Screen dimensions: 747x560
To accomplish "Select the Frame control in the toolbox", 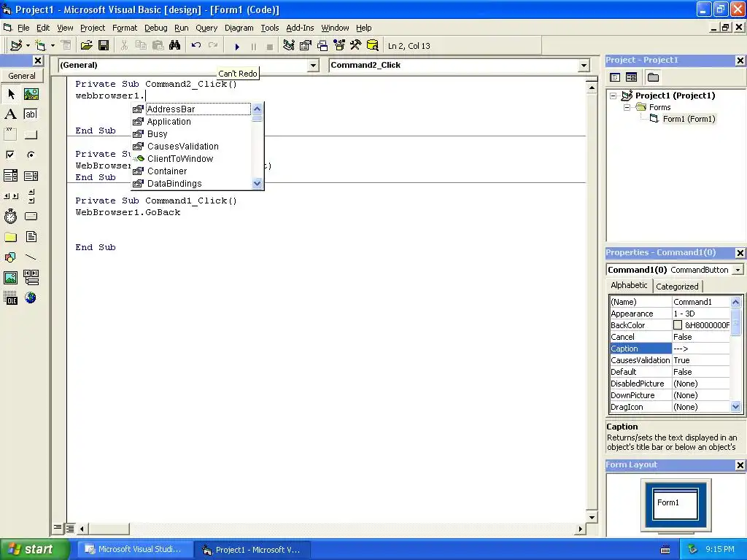I will [x=11, y=134].
